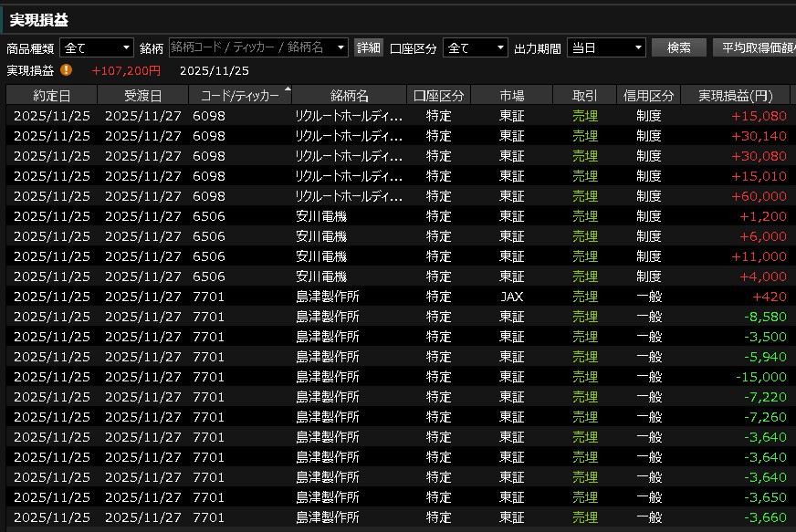
Task: Open the 口座区分 dropdown
Action: point(475,47)
